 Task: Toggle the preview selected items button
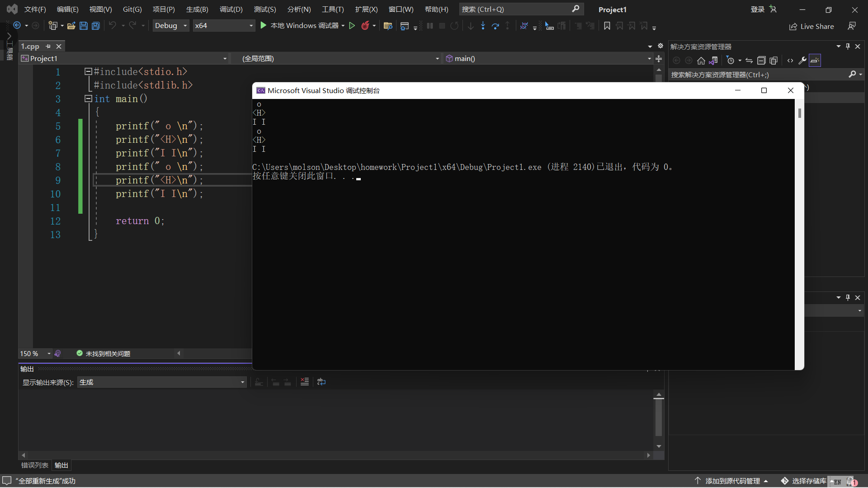tap(815, 61)
